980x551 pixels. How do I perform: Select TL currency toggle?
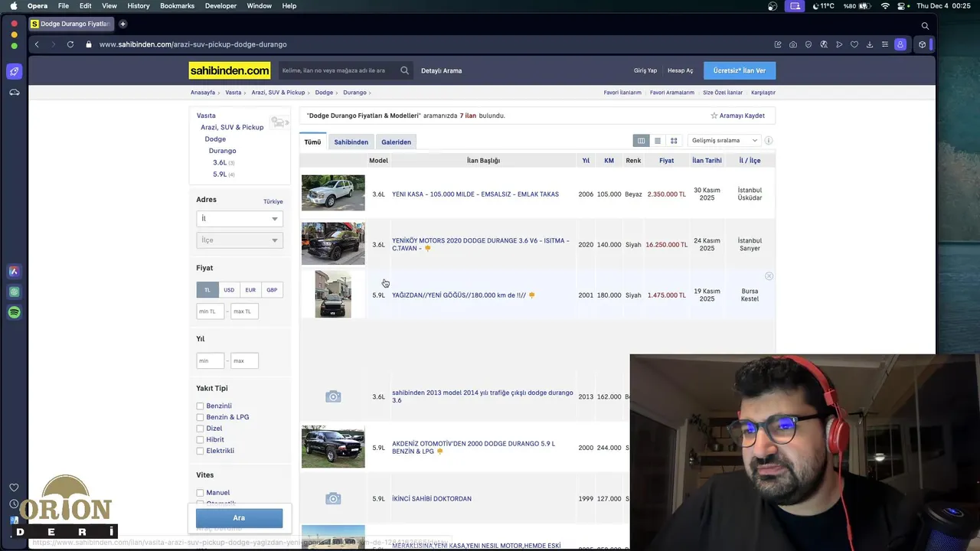tap(207, 290)
